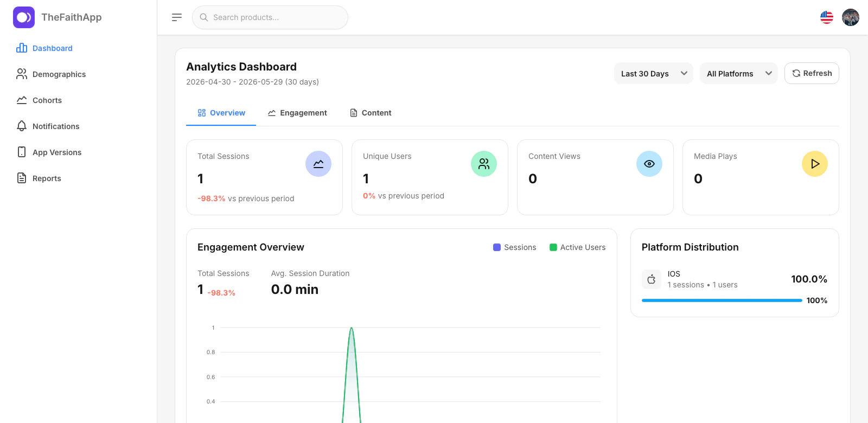Click the IOS platform name
The height and width of the screenshot is (423, 868).
click(x=674, y=274)
